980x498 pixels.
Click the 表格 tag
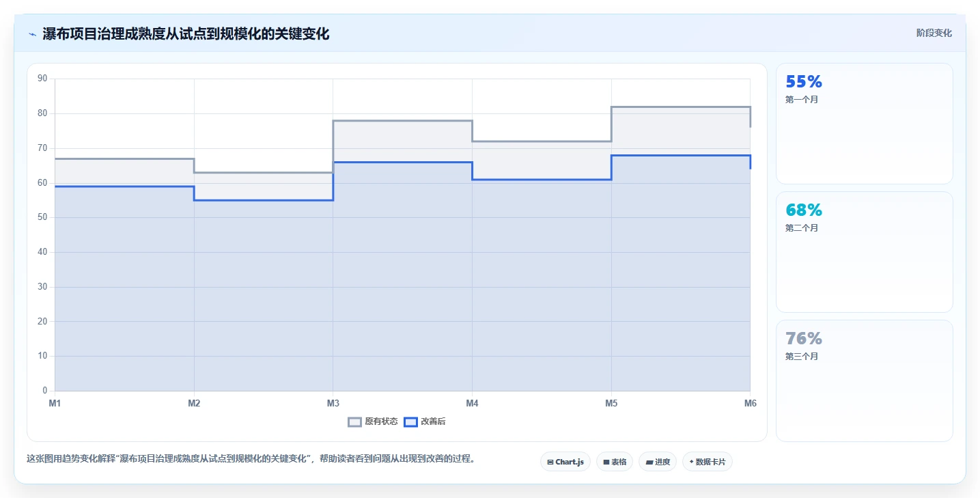click(x=615, y=462)
